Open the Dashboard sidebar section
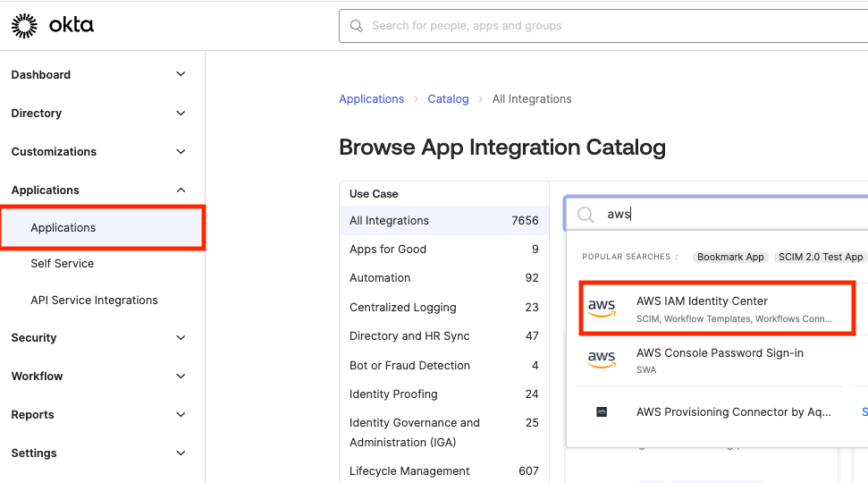Image resolution: width=868 pixels, height=483 pixels. [x=41, y=75]
